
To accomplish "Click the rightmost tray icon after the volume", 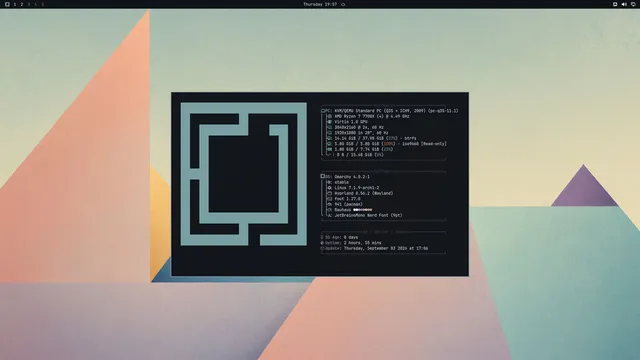I will [633, 4].
